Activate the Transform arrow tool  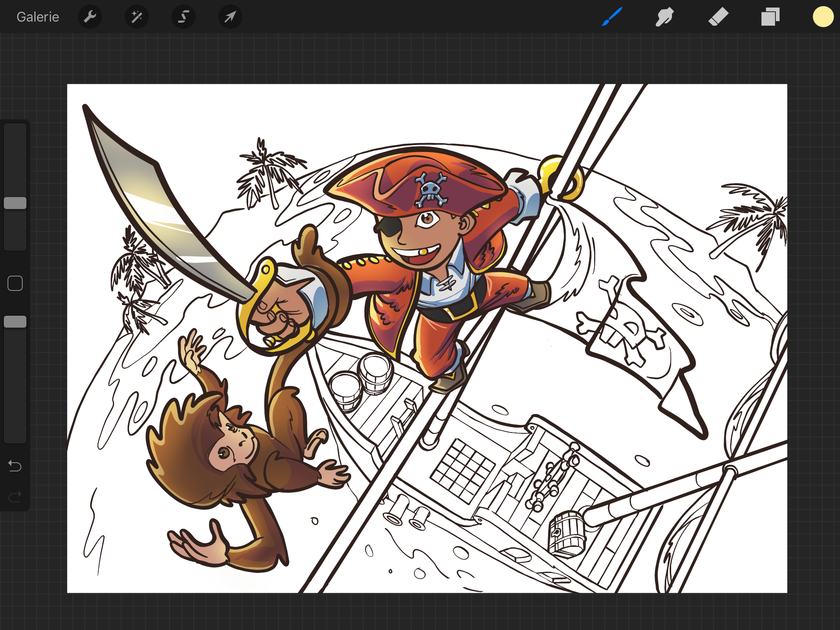[x=230, y=17]
